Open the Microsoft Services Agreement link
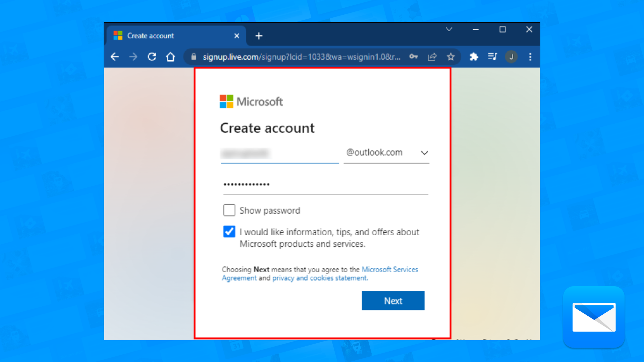Viewport: 644px width, 362px height. click(389, 269)
